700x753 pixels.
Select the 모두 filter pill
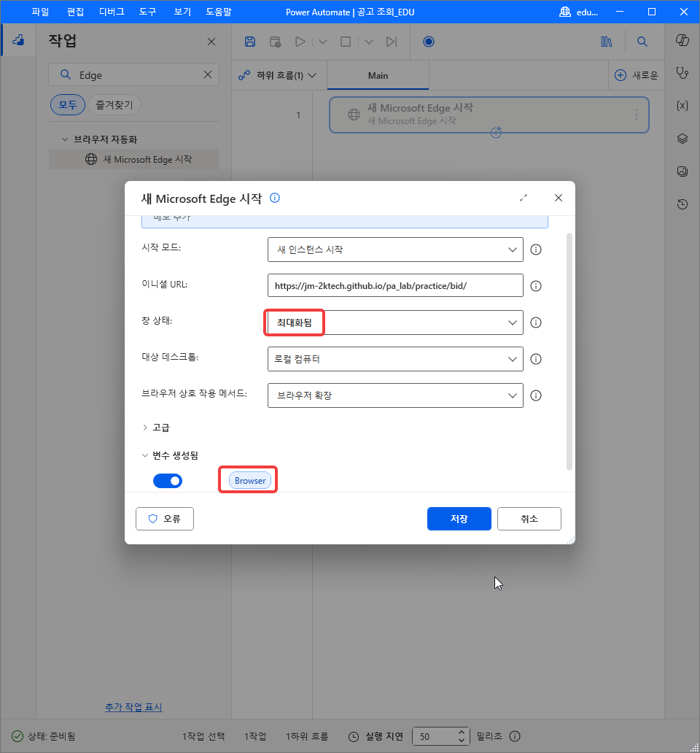coord(68,104)
